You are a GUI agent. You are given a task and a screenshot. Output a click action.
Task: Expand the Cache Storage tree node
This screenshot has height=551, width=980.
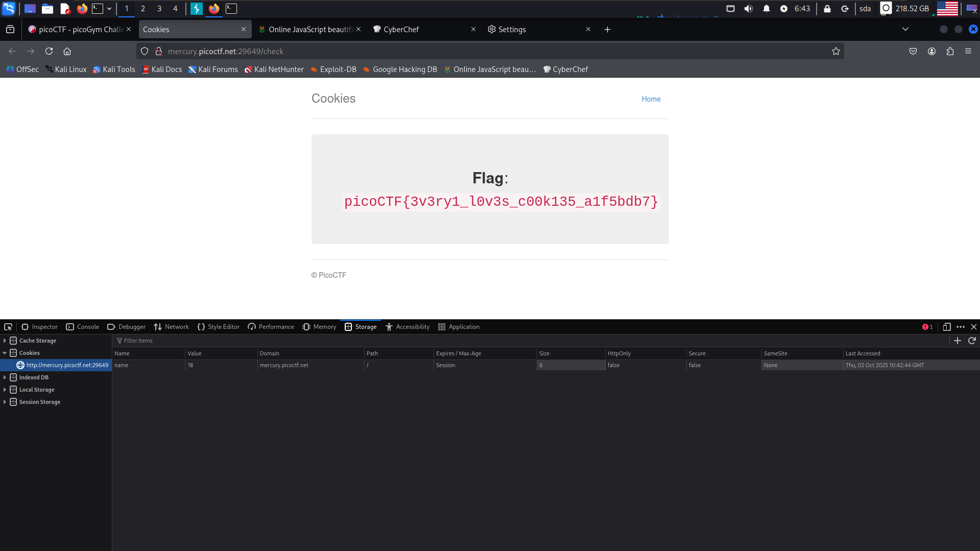tap(5, 341)
